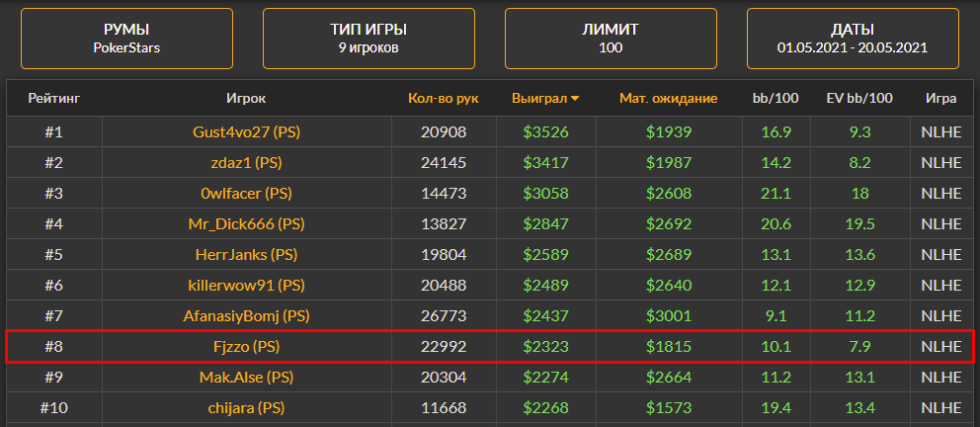
Task: Open player zdaz1 (PS) profile
Action: [x=246, y=162]
